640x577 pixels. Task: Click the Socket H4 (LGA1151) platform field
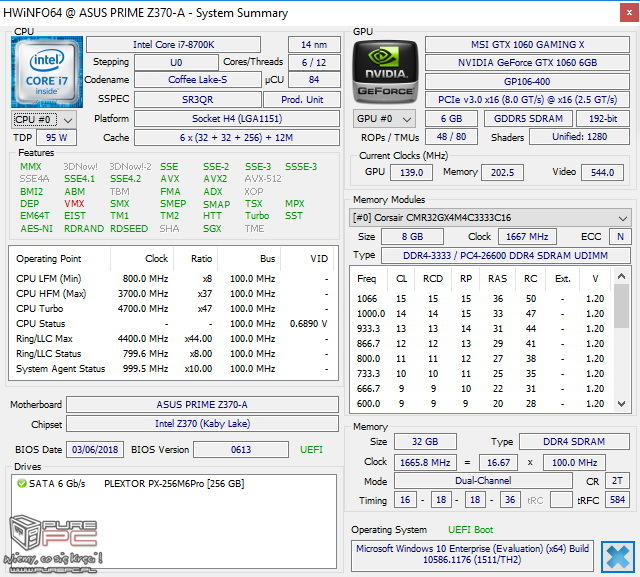[237, 119]
